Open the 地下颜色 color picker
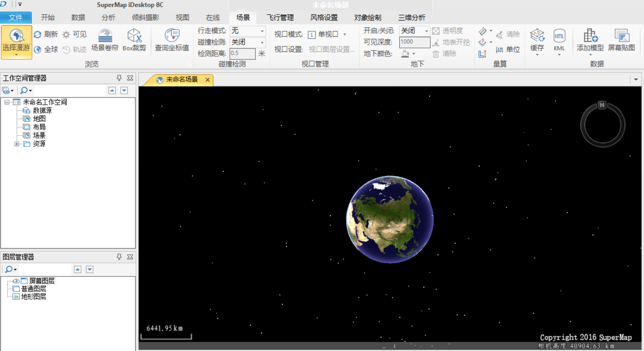This screenshot has width=644, height=351. point(408,53)
